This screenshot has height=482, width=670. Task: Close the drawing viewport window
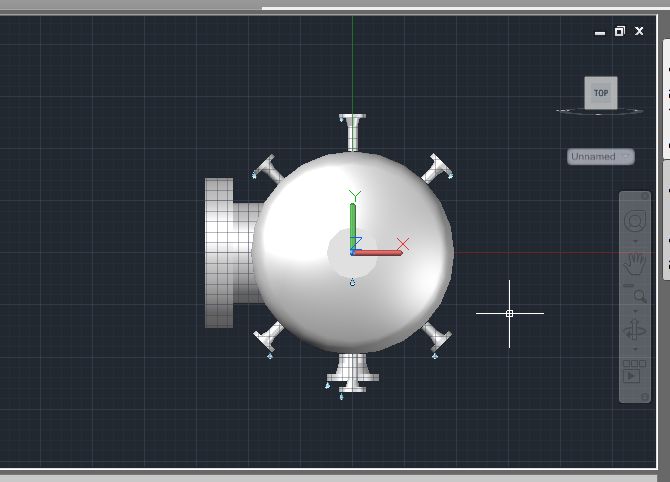tap(639, 31)
